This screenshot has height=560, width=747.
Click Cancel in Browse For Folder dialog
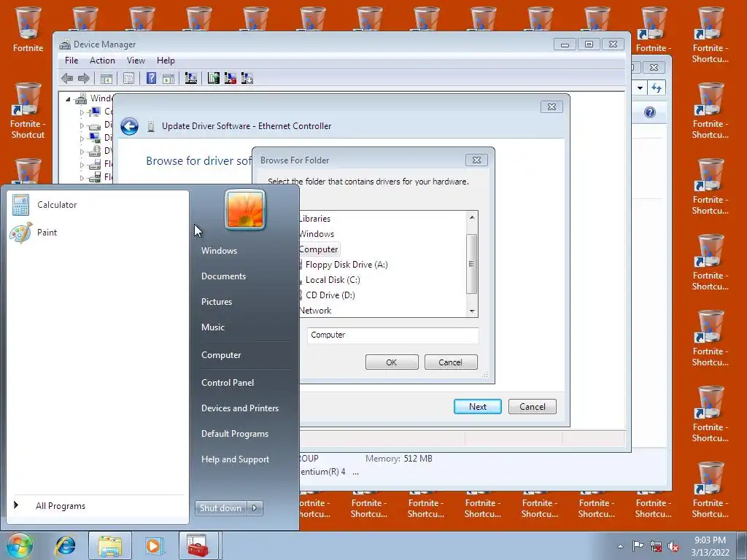pyautogui.click(x=450, y=362)
